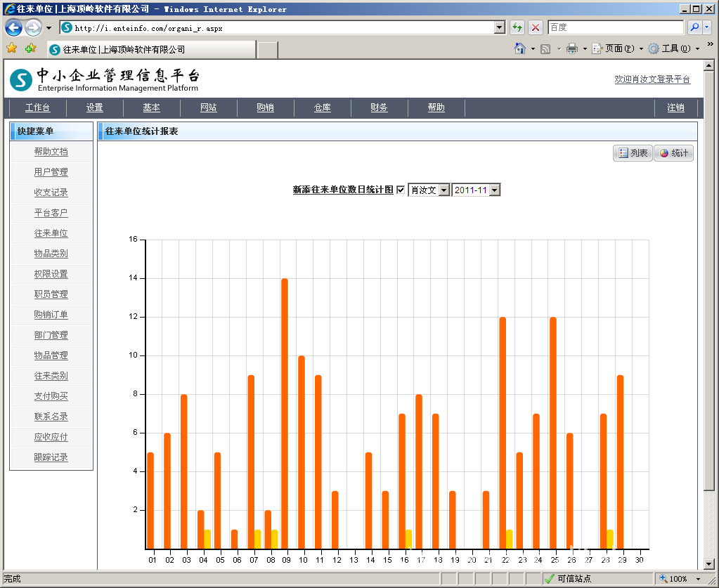Click the IE Back navigation arrow
Screen dimensions: 719x588
13,27
